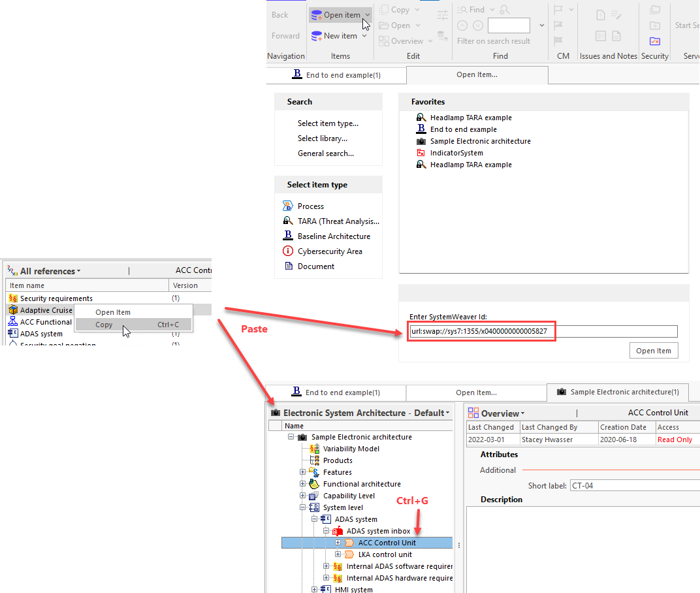Open the Electronic System Architecture - Default dropdown

coord(447,413)
